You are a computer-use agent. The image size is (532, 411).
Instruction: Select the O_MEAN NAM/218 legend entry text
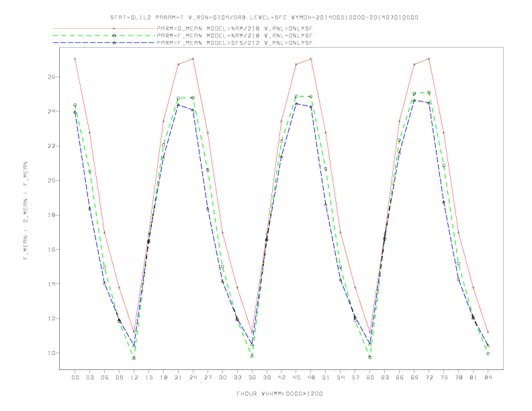point(234,28)
